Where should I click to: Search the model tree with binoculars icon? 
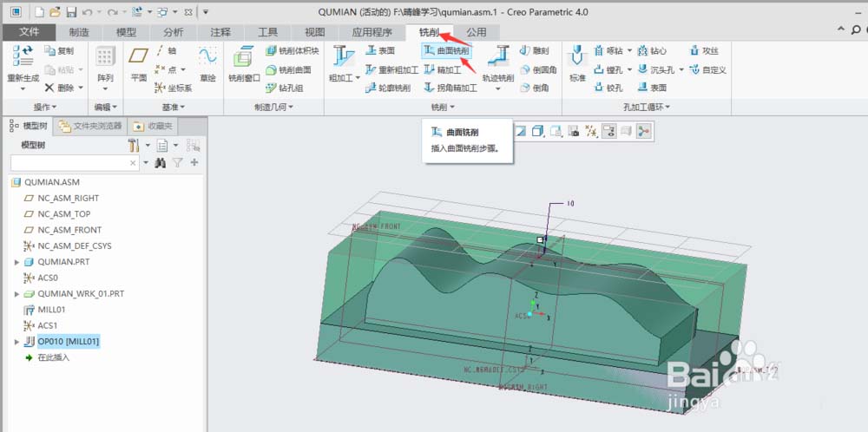pos(160,162)
